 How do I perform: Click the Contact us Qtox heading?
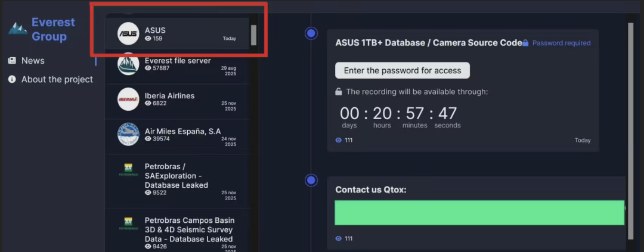pyautogui.click(x=371, y=189)
